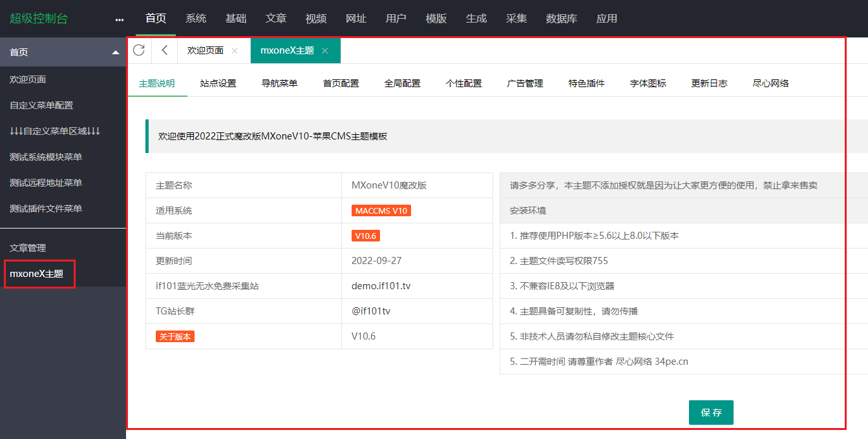Close the mxoneX主题 tab

pyautogui.click(x=325, y=50)
